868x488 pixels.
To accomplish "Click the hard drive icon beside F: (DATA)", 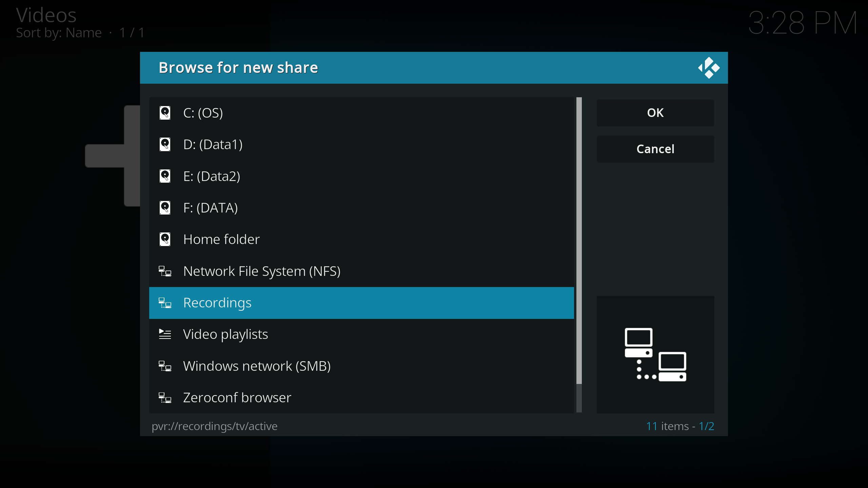I will (165, 208).
